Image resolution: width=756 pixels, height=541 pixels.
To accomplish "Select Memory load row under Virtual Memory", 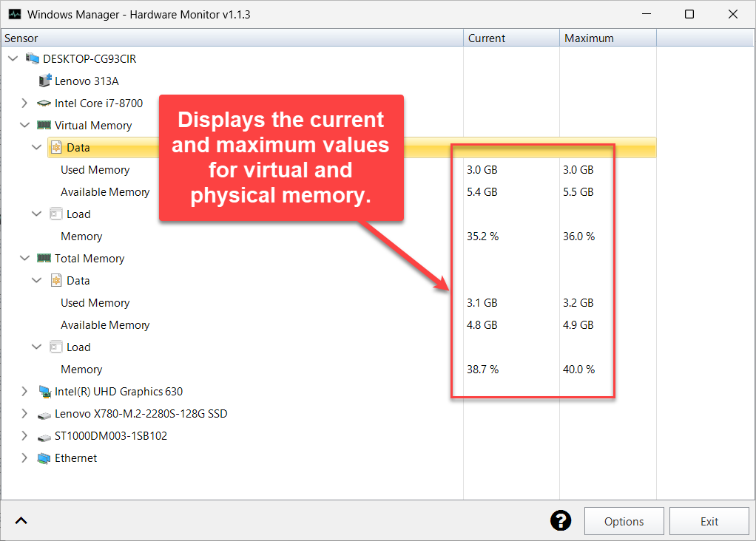I will [81, 236].
